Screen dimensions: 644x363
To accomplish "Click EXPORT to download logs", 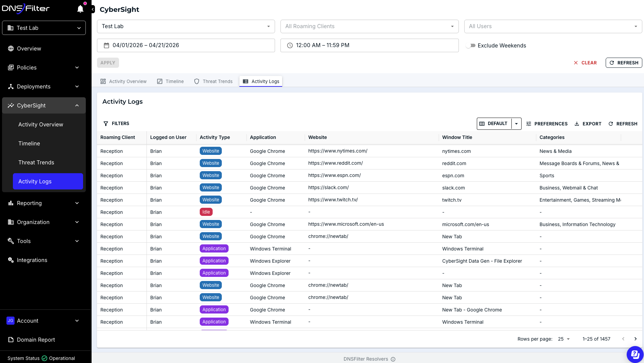I will tap(588, 124).
